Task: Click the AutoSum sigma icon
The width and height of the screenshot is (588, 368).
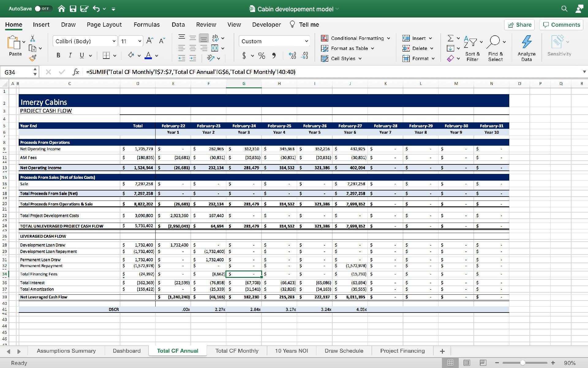Action: coord(450,38)
